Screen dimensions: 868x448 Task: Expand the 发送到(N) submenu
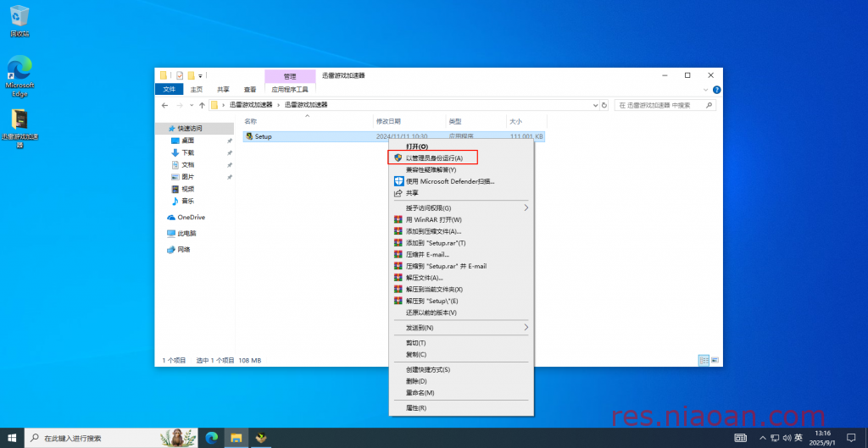(x=461, y=328)
